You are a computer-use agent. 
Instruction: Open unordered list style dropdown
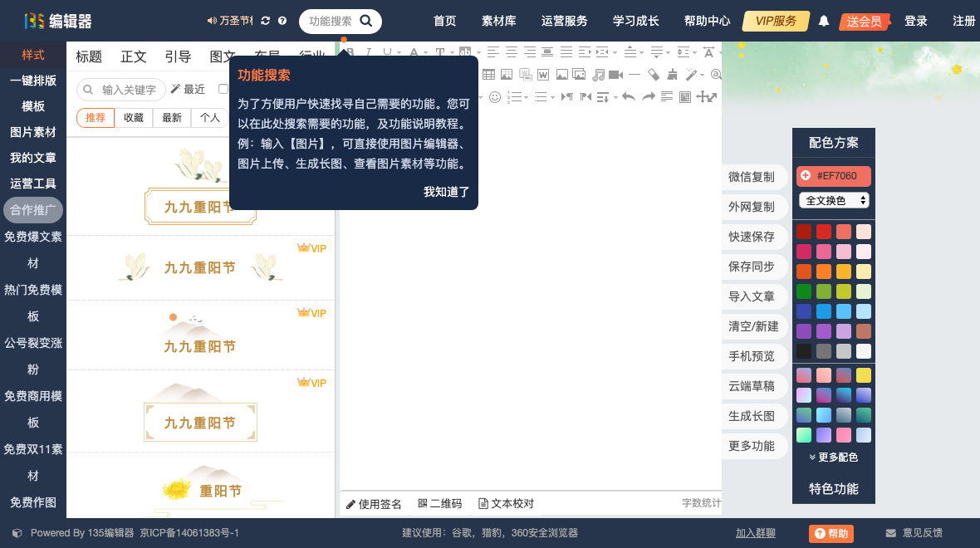[552, 97]
